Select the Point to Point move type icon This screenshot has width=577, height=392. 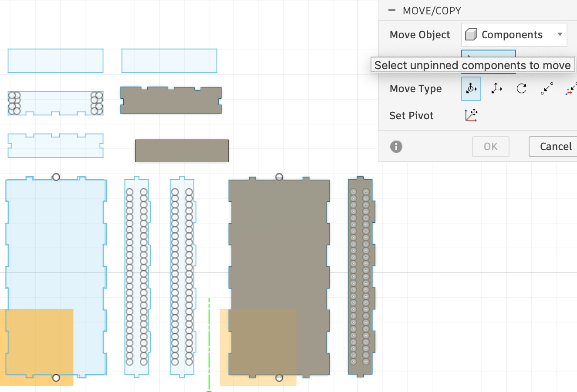[547, 88]
